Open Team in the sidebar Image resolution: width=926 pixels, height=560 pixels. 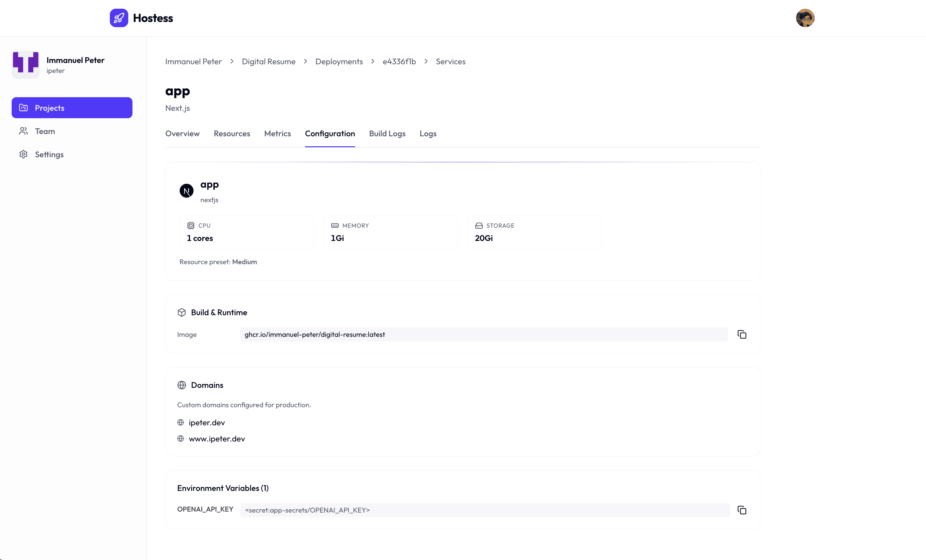coord(72,131)
